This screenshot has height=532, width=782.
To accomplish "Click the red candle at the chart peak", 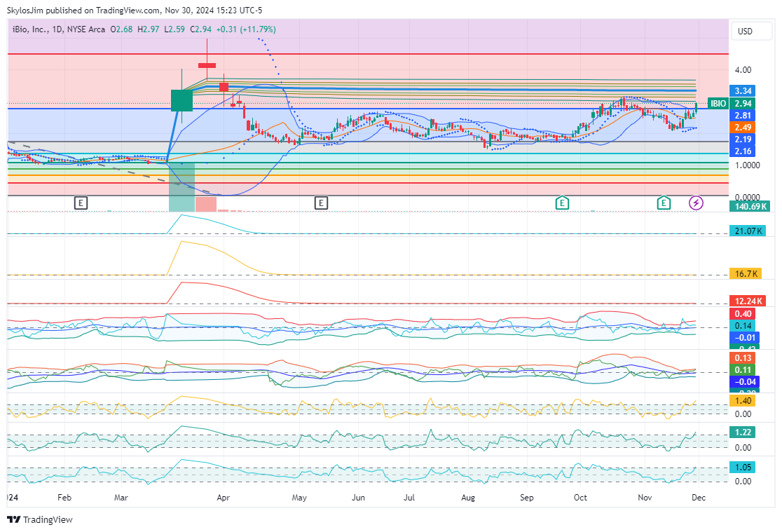I will 207,65.
